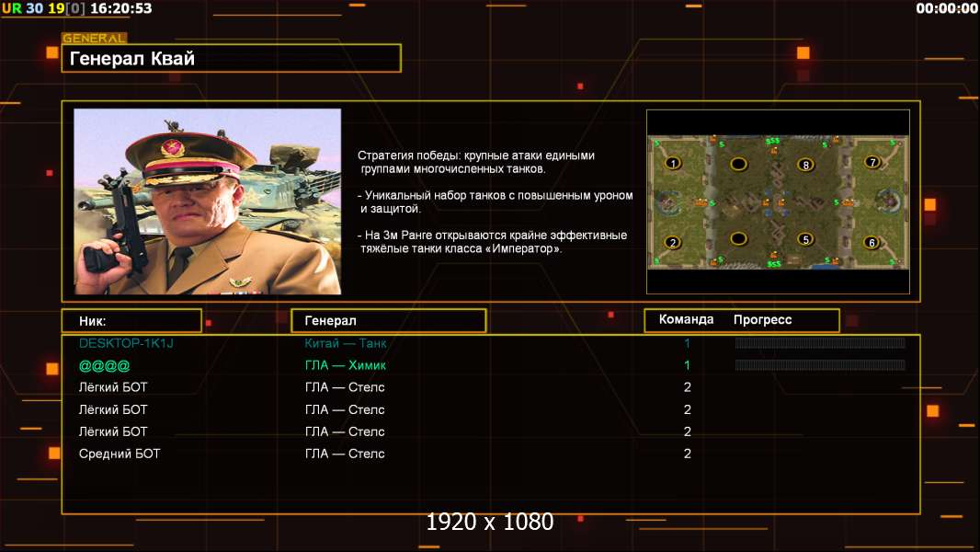Click team number of Средний БОТ row
This screenshot has height=552, width=980.
(x=687, y=454)
